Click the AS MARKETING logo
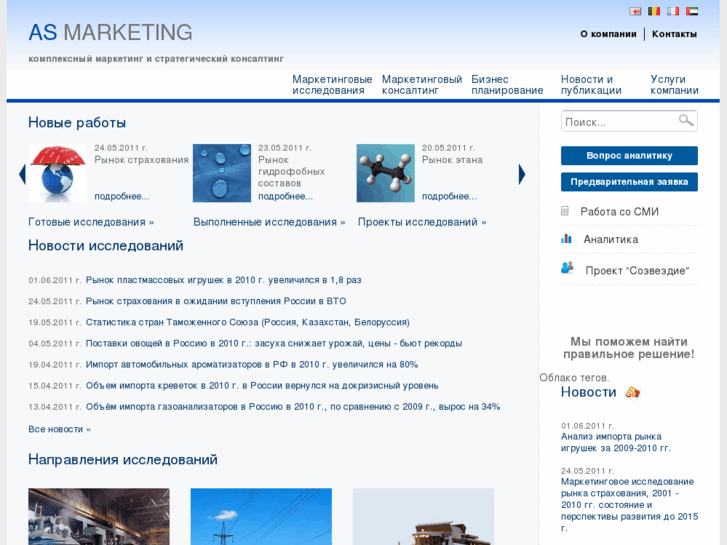 point(110,32)
